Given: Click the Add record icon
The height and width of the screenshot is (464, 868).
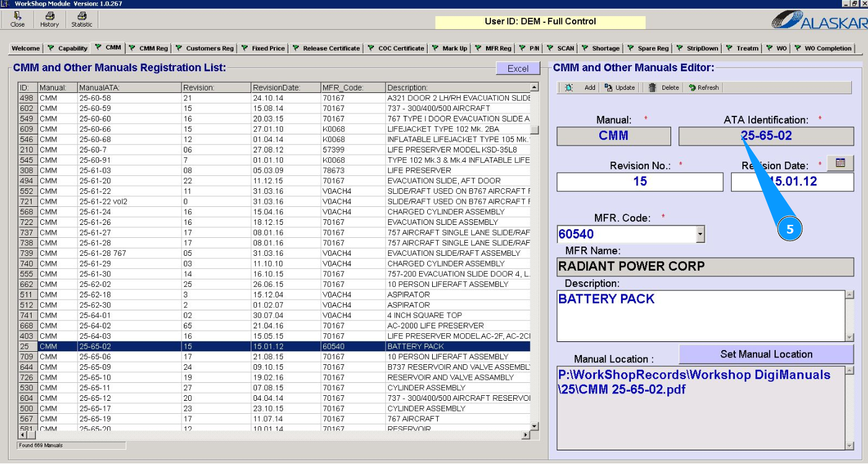Looking at the screenshot, I should pos(569,88).
